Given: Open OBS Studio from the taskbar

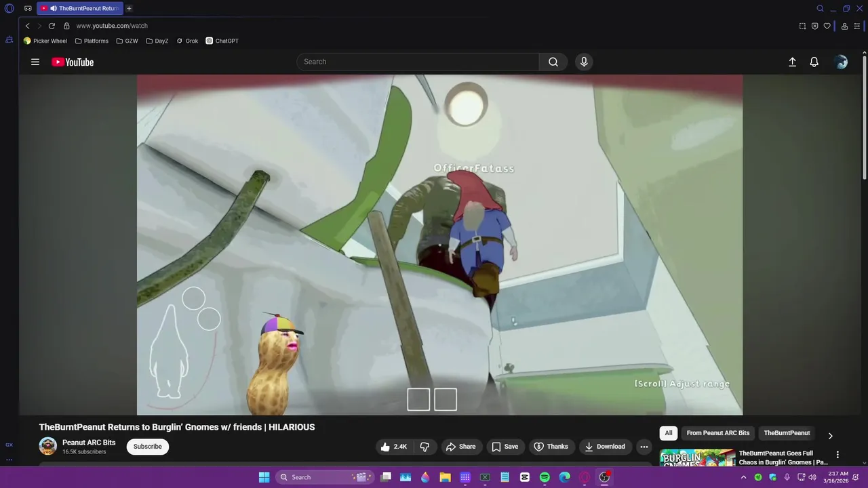Looking at the screenshot, I should tap(604, 477).
